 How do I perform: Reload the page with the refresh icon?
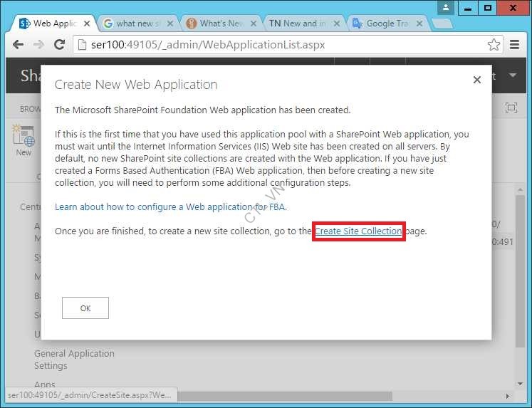[x=60, y=44]
